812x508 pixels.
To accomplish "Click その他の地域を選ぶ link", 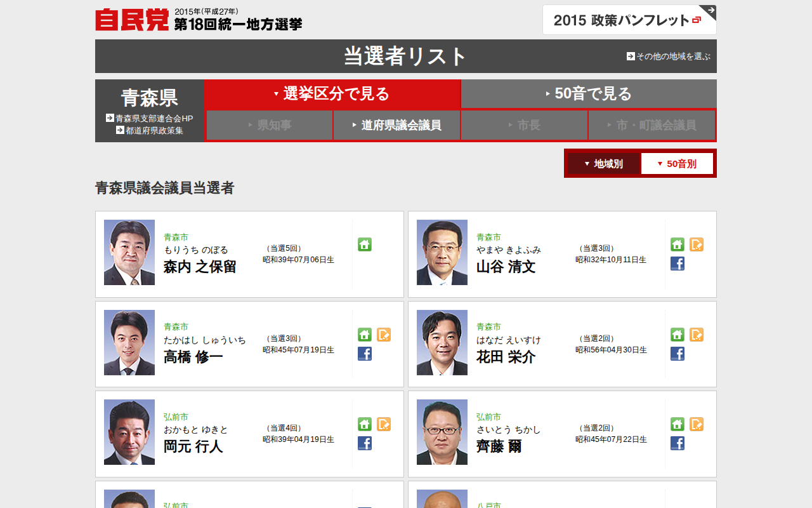I will pyautogui.click(x=669, y=56).
